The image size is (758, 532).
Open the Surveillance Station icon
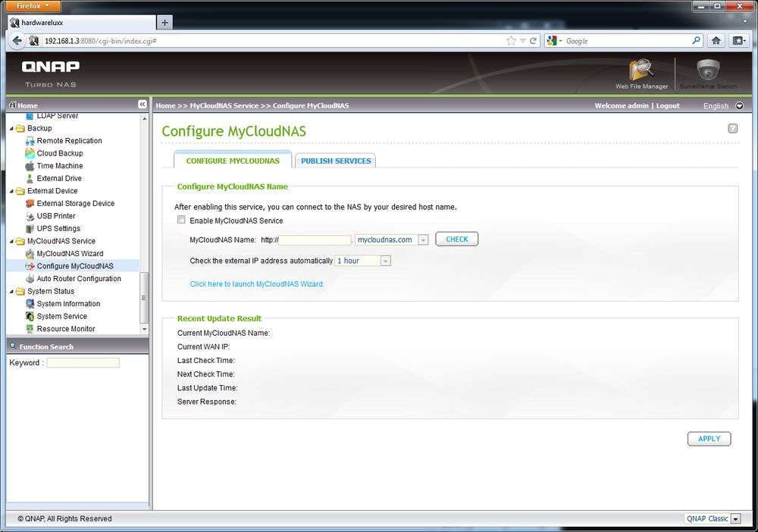point(708,70)
